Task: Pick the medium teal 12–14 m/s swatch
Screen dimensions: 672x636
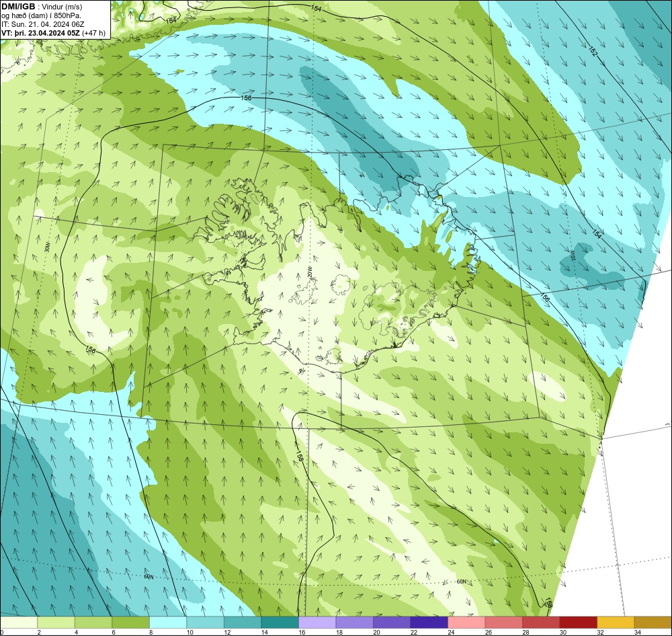Action: (x=243, y=623)
